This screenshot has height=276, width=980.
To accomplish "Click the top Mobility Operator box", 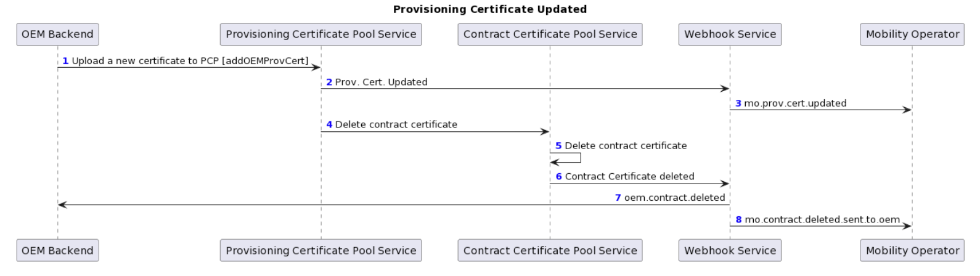I will point(912,34).
